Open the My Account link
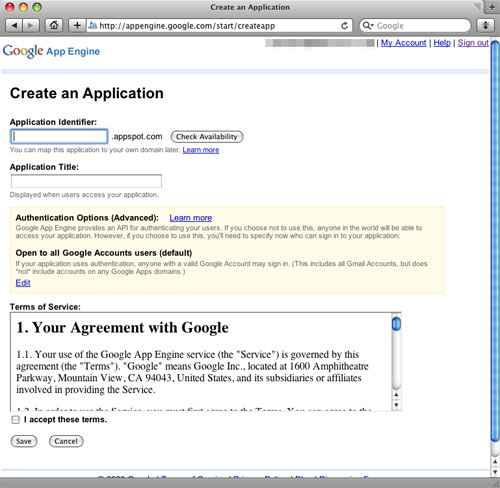This screenshot has height=488, width=500. [403, 43]
